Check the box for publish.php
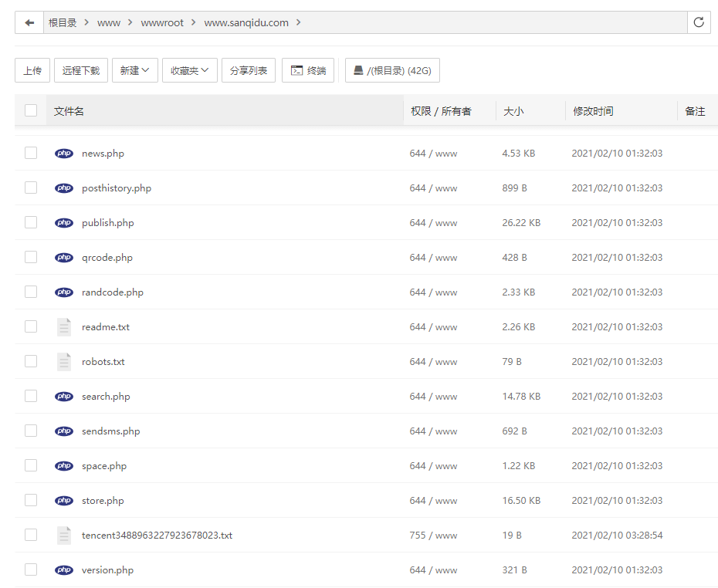 (x=31, y=222)
